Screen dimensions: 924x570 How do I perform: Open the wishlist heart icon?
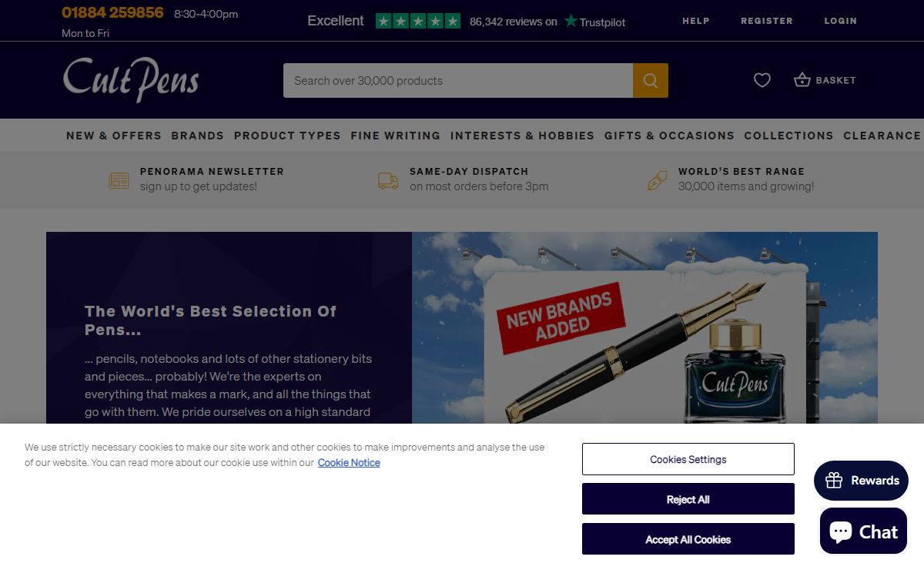[762, 80]
